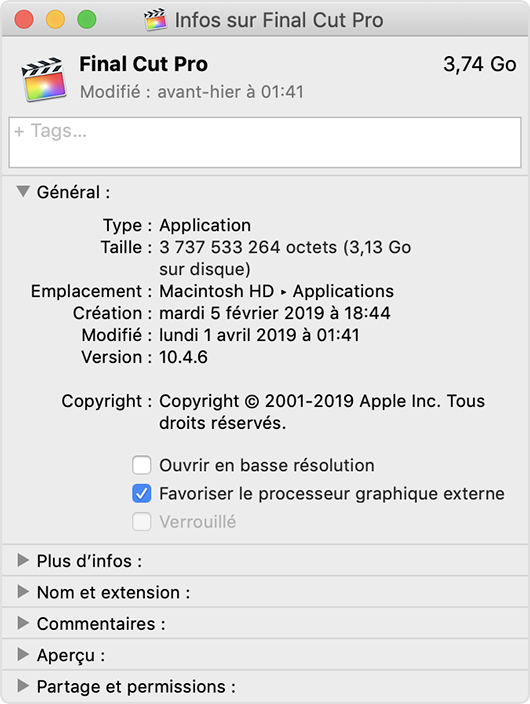Click the 3,74 Go size label
Screen dimensions: 530x704
click(x=480, y=64)
